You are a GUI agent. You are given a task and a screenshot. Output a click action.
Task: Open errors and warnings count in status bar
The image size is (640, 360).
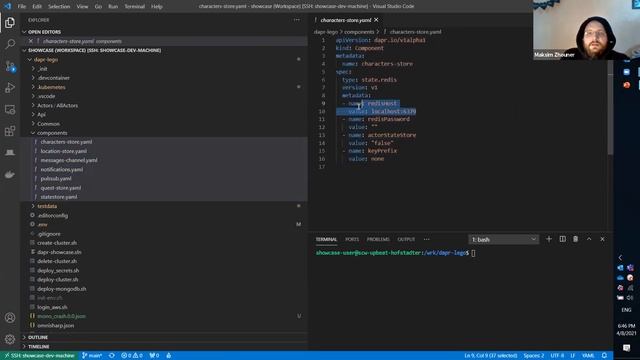(131, 356)
